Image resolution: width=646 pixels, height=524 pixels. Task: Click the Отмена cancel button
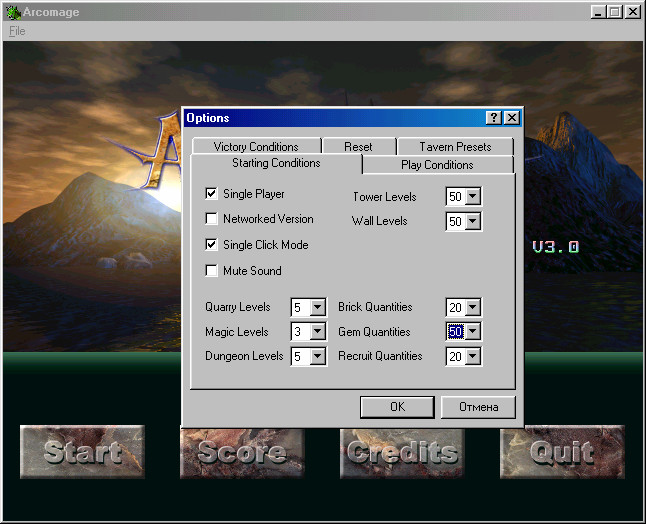[478, 407]
